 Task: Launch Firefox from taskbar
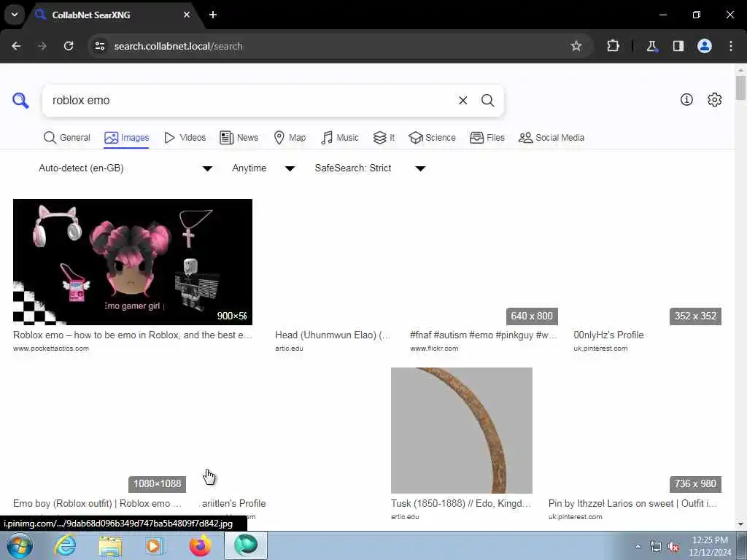pos(200,545)
